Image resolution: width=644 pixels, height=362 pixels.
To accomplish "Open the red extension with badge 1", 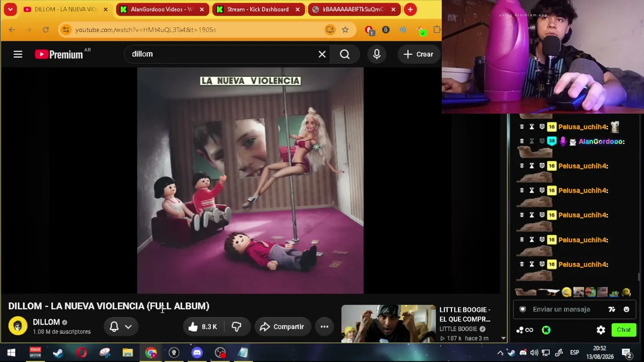I will coord(369,30).
